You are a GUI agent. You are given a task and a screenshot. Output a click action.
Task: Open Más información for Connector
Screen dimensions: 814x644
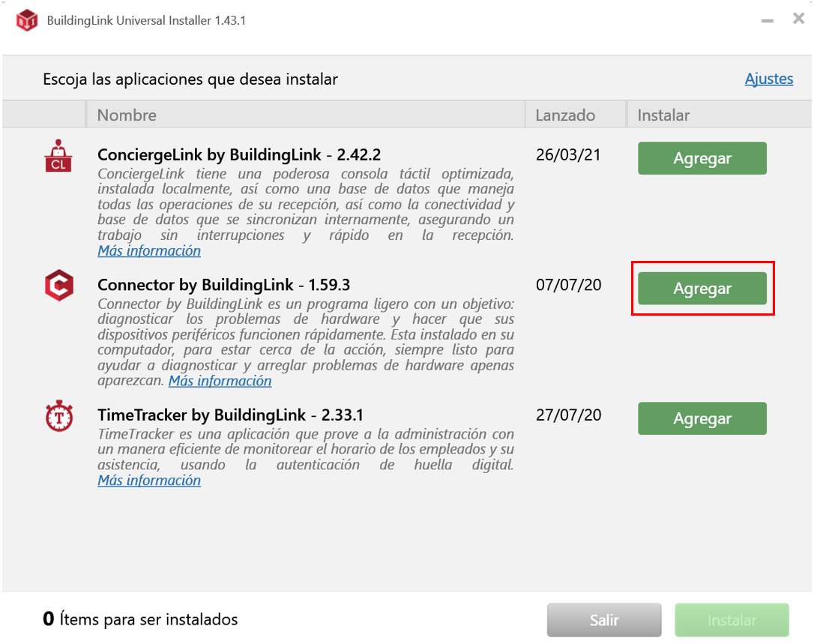(220, 381)
